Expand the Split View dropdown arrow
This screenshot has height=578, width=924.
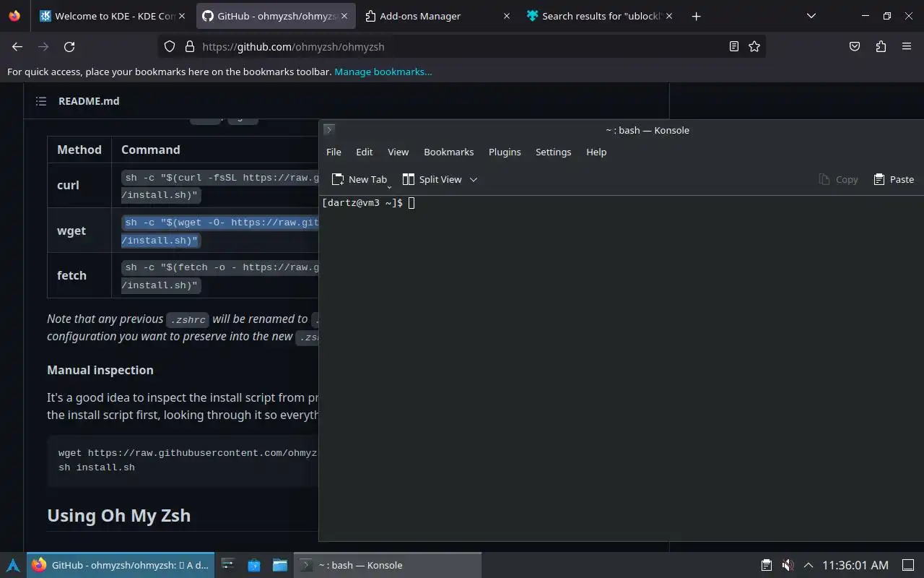(474, 179)
